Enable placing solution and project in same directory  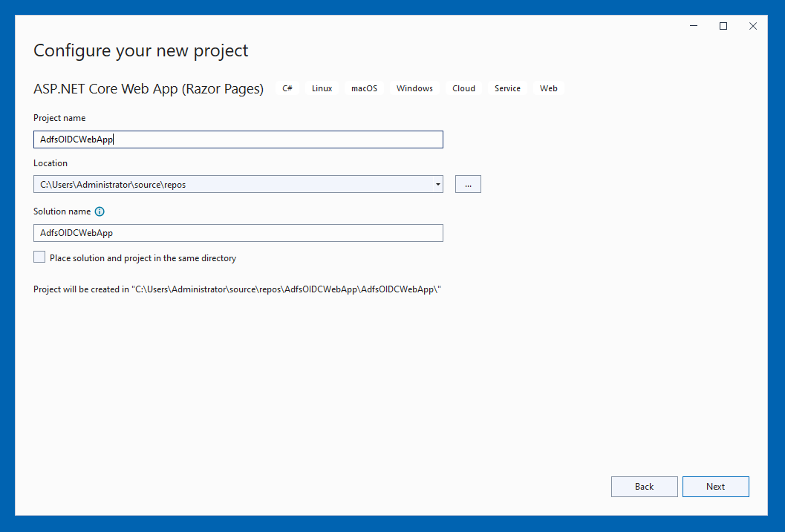coord(39,256)
